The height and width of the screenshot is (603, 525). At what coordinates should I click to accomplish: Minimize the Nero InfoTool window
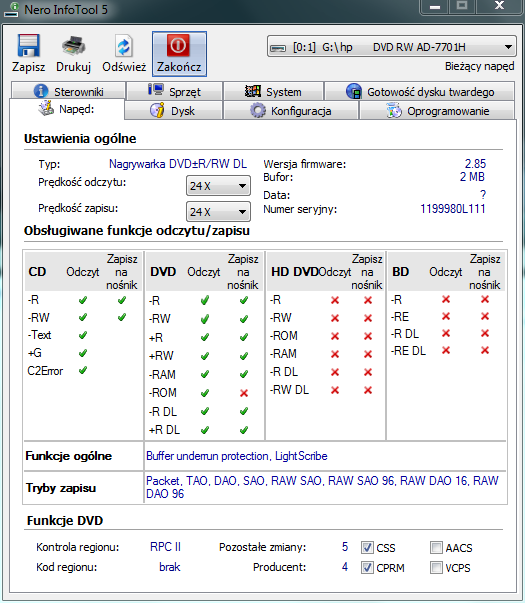tap(435, 7)
